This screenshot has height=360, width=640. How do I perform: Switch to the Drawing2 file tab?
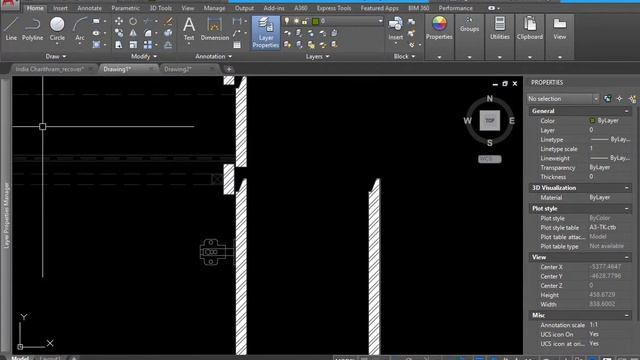[178, 69]
